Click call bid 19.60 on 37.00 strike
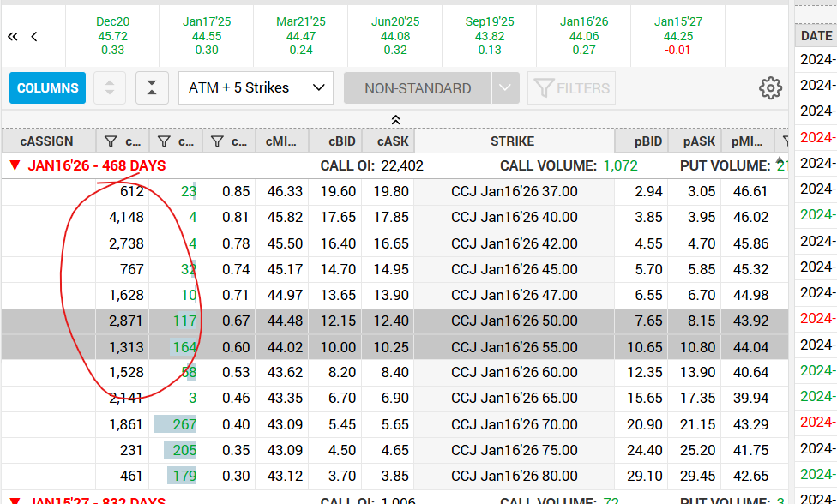This screenshot has height=504, width=837. coord(338,191)
